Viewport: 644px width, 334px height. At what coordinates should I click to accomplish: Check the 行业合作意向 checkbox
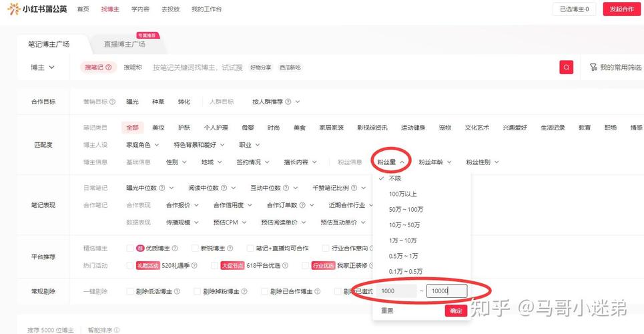pos(326,248)
